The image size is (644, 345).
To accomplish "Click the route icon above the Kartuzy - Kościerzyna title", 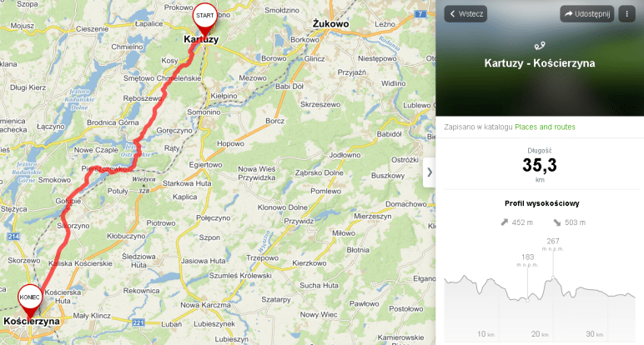I will [x=540, y=46].
